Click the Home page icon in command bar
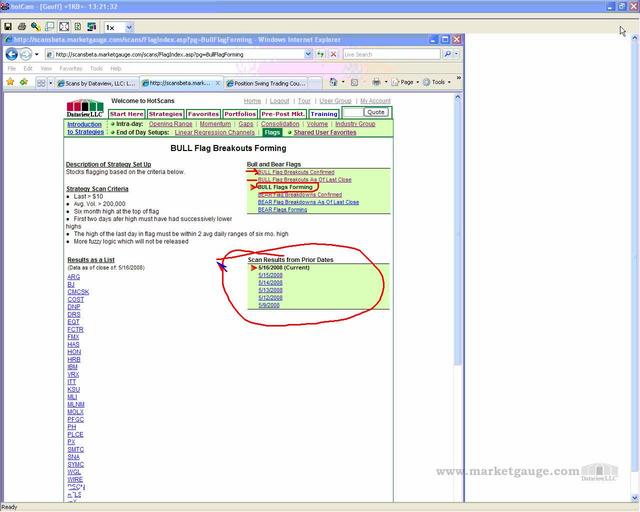This screenshot has width=640, height=512. pos(333,82)
